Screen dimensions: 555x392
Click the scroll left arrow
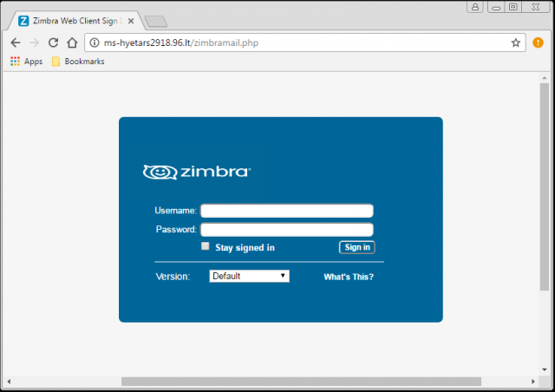point(9,382)
